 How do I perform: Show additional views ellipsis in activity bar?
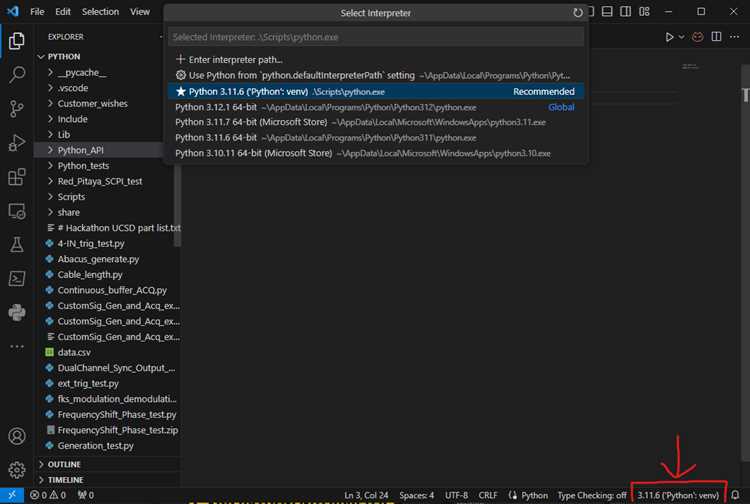point(17,346)
